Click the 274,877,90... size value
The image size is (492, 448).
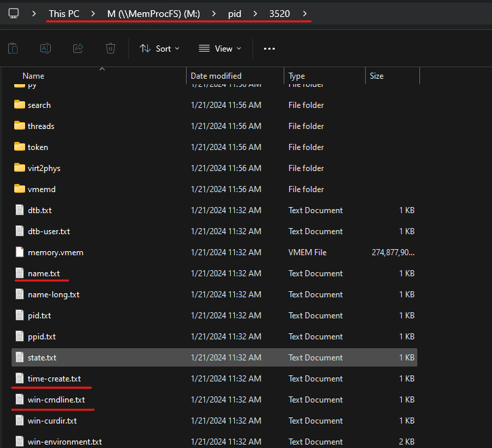pyautogui.click(x=393, y=253)
